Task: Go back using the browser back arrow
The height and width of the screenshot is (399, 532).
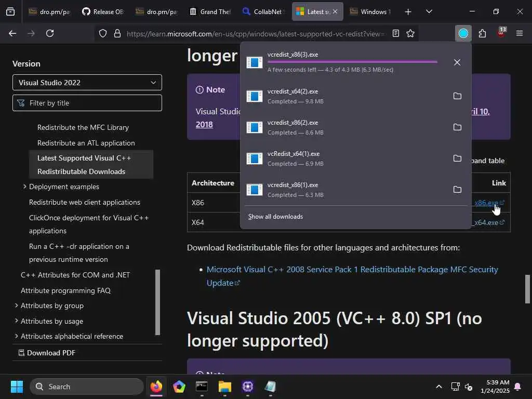Action: [x=12, y=33]
